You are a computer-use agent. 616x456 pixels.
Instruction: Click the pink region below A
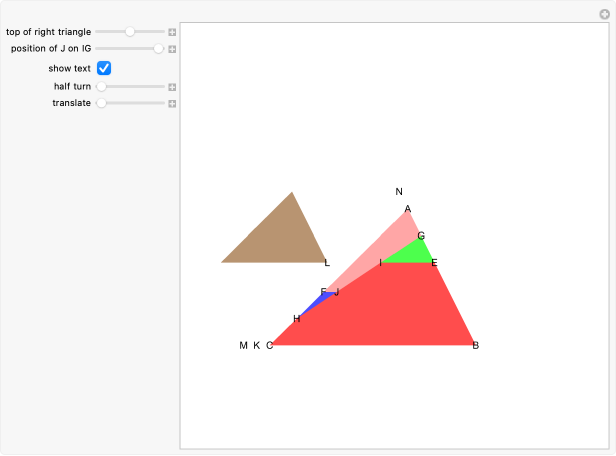tap(387, 245)
